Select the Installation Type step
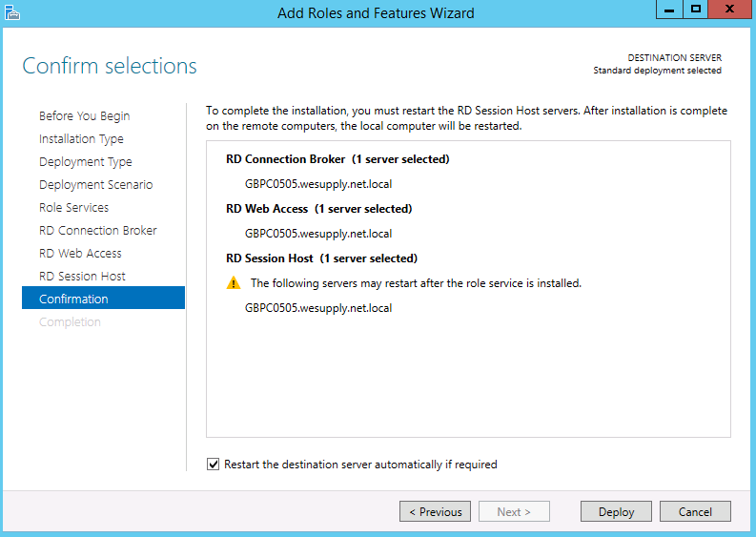Screen dimensions: 756x537 pos(81,139)
